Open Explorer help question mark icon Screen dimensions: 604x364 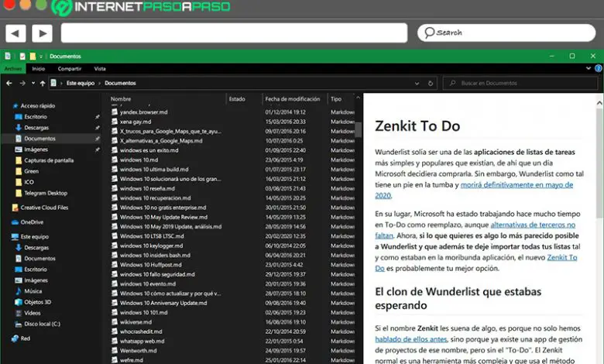pyautogui.click(x=599, y=68)
